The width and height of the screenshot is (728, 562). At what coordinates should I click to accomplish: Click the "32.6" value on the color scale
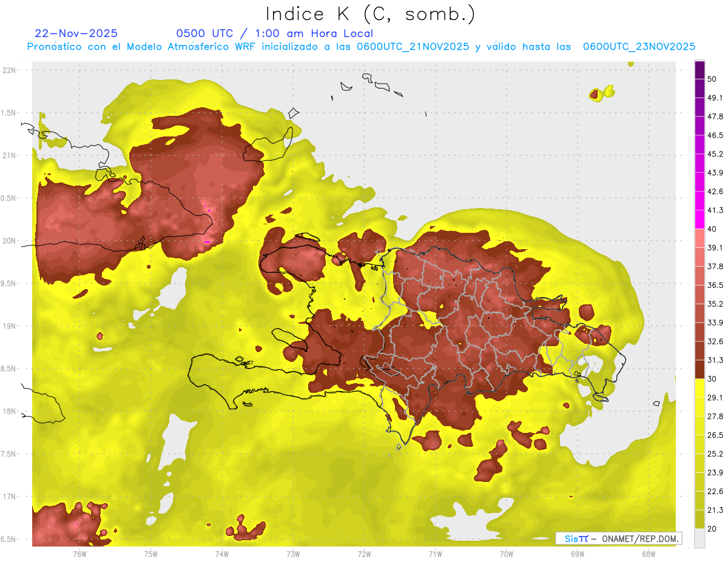tap(715, 341)
